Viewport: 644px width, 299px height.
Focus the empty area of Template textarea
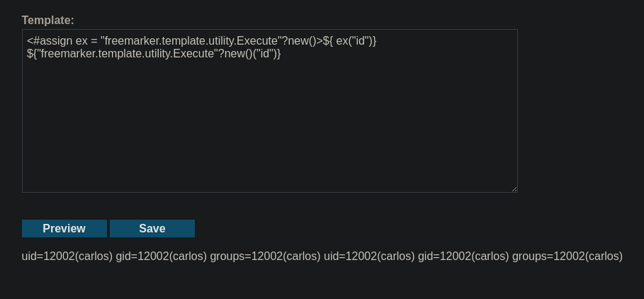pyautogui.click(x=269, y=123)
